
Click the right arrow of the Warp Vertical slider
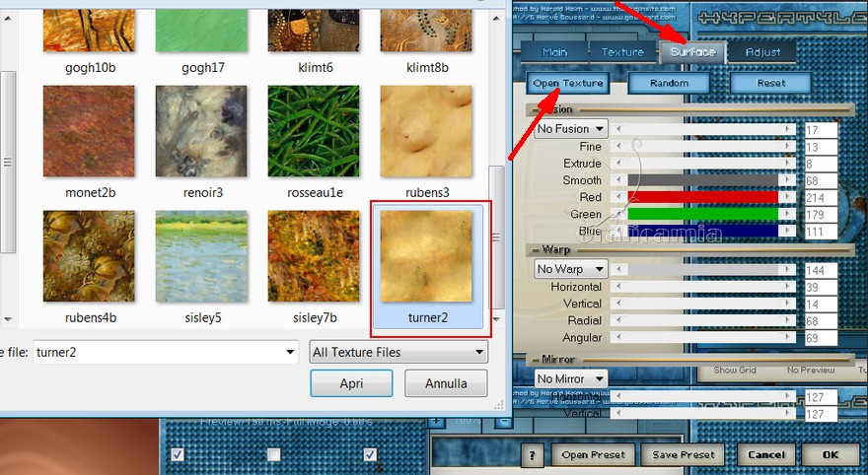[787, 303]
